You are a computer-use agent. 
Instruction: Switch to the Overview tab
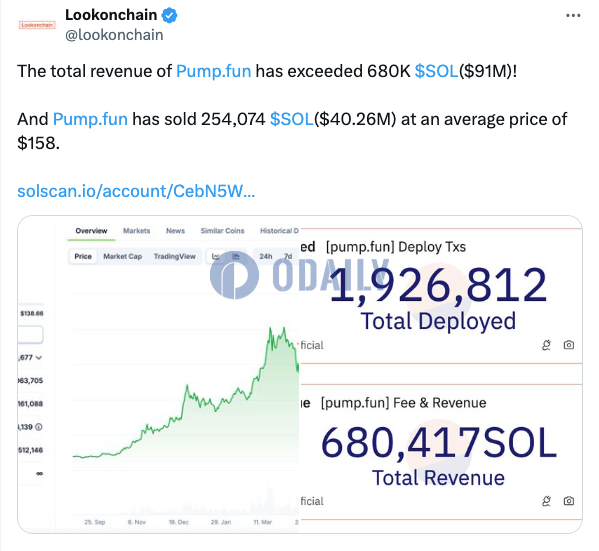(91, 231)
